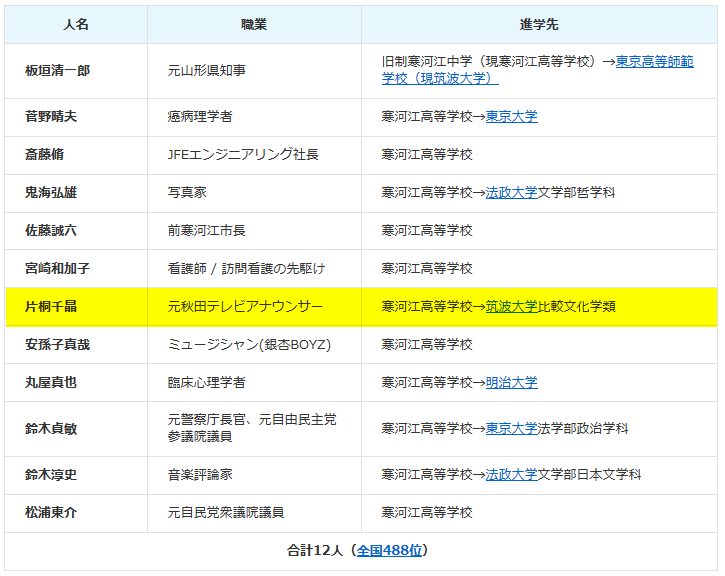
Task: Select 寒河江高等学校 in 斎藤脩 row
Action: pos(427,154)
